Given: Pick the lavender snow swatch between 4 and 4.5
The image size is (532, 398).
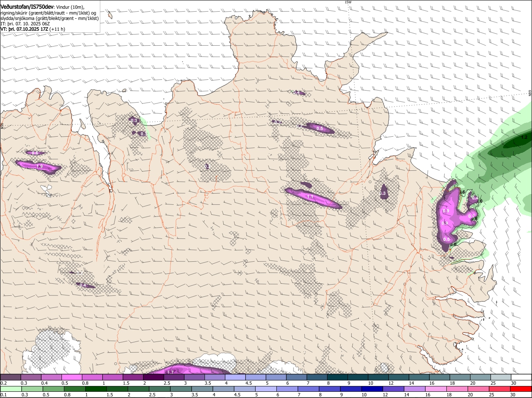Looking at the screenshot, I should 235,377.
